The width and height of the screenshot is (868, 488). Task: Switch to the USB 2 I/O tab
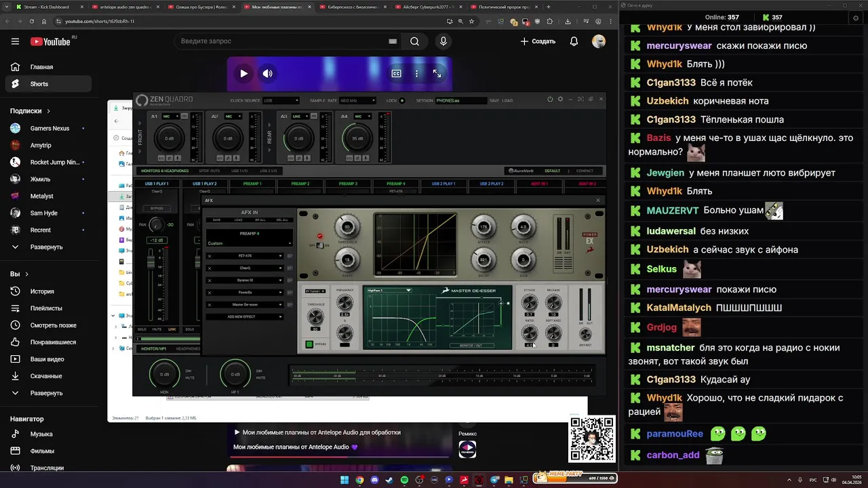268,171
